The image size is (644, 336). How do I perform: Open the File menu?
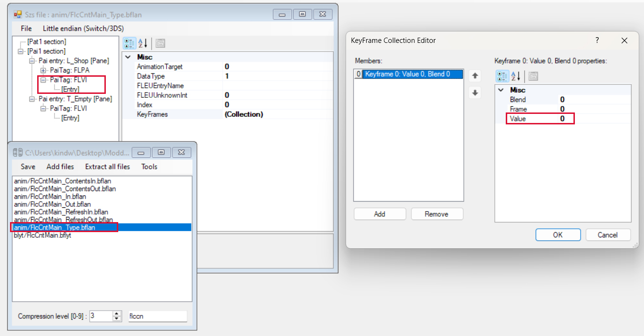(x=26, y=29)
